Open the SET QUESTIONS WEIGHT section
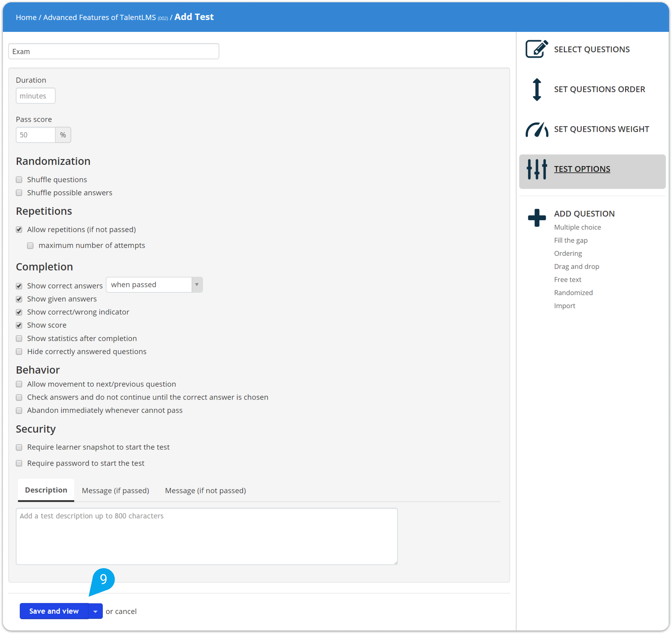Image resolution: width=672 pixels, height=634 pixels. (x=601, y=129)
